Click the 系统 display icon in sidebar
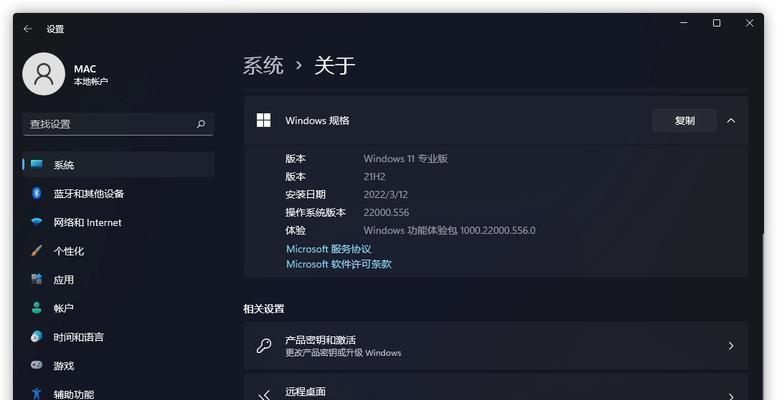Screen dimensions: 777x400 coord(37,164)
